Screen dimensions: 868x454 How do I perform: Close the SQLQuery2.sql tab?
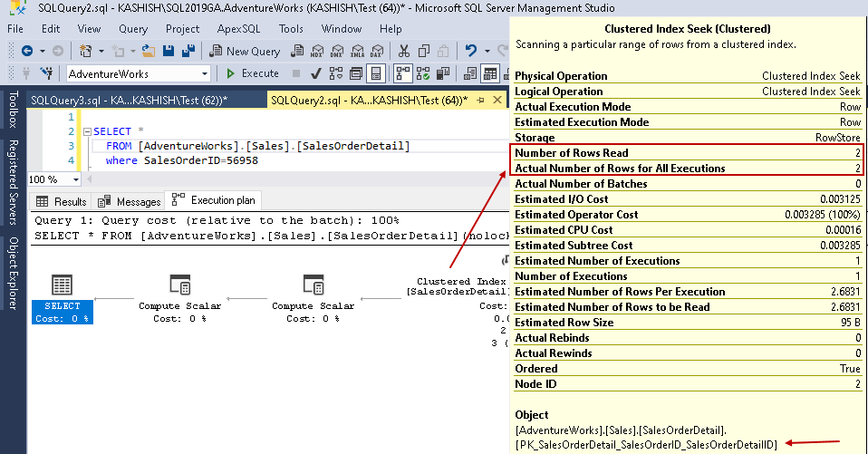497,100
